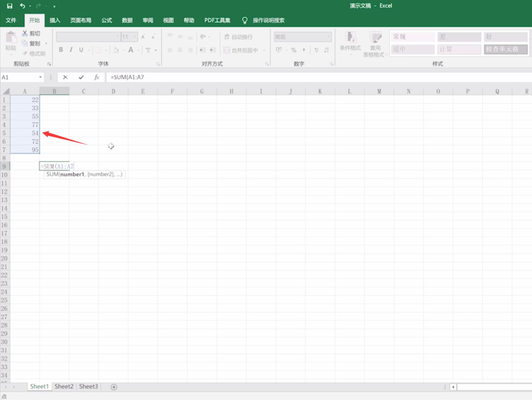Click the orientation text angle icon
This screenshot has width=532, height=400.
[203, 37]
